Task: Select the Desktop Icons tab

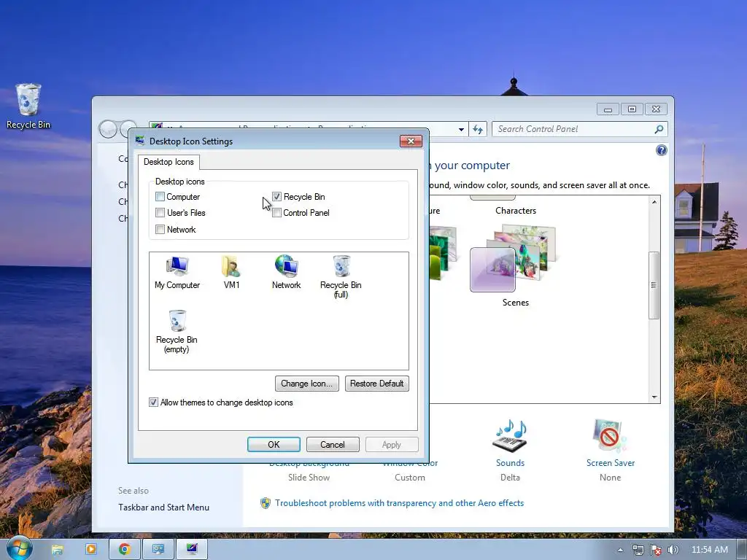Action: tap(169, 162)
